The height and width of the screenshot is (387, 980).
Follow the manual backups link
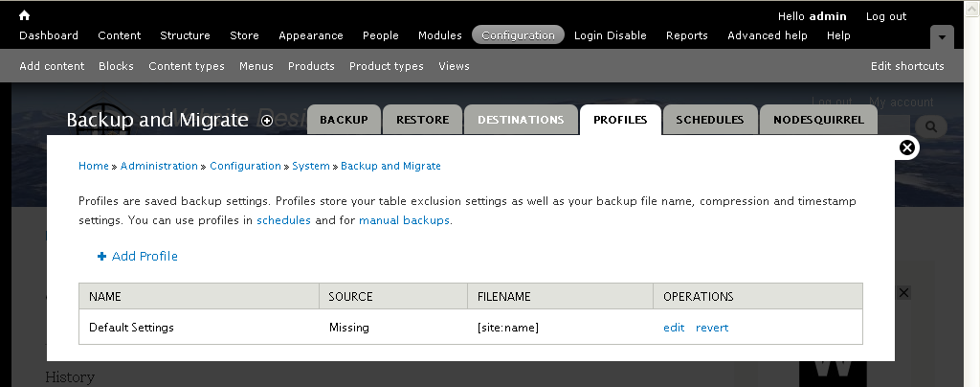(404, 220)
